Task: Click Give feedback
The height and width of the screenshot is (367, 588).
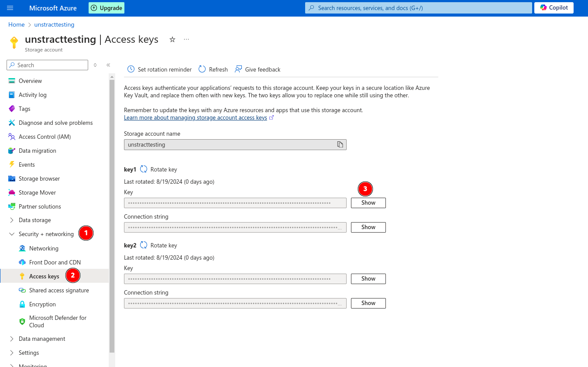Action: [258, 69]
